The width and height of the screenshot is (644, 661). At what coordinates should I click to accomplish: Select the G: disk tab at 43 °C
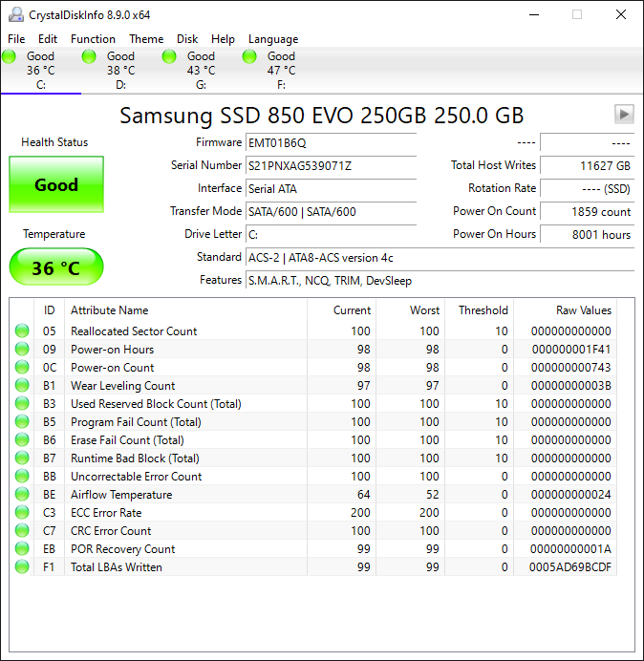(202, 71)
